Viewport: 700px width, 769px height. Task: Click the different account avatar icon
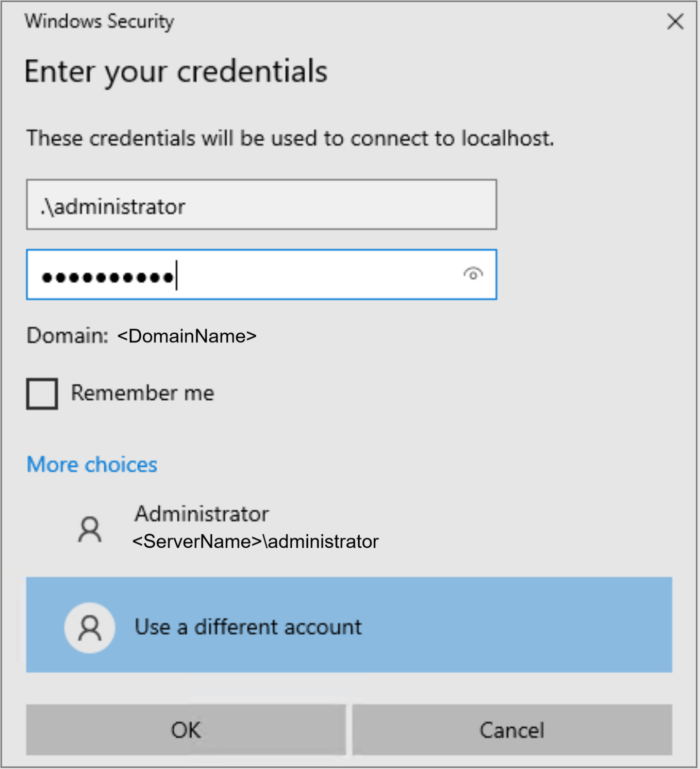coord(90,628)
